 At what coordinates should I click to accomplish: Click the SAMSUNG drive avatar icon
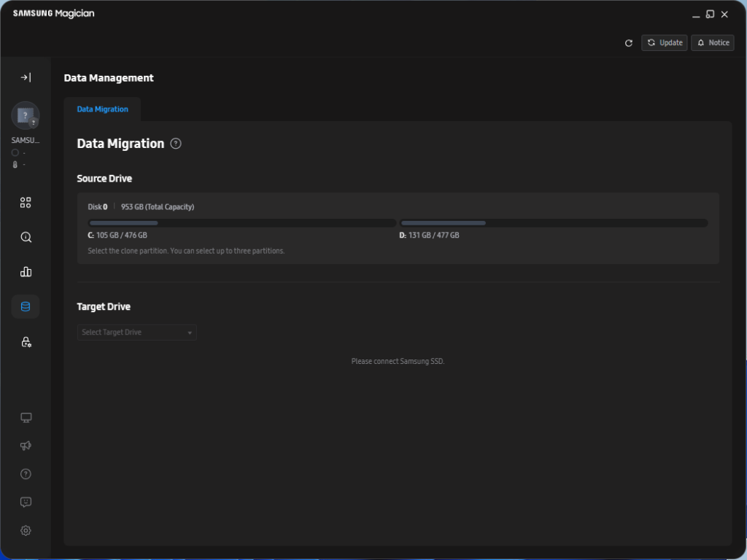(26, 115)
